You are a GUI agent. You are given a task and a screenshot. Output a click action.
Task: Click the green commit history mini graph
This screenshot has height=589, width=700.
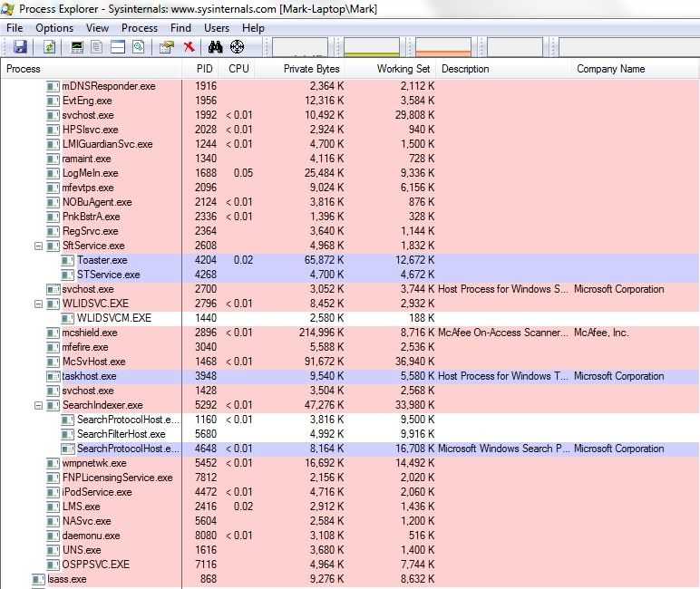click(372, 47)
